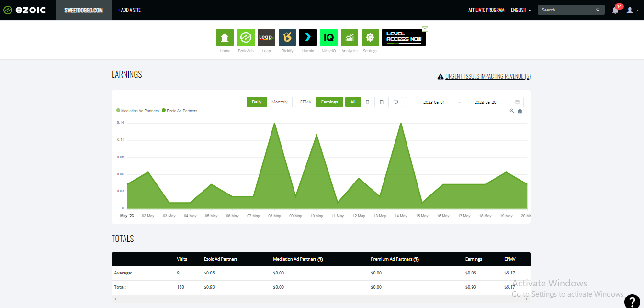Toggle the Ezoic Ad Partners legend

point(180,111)
